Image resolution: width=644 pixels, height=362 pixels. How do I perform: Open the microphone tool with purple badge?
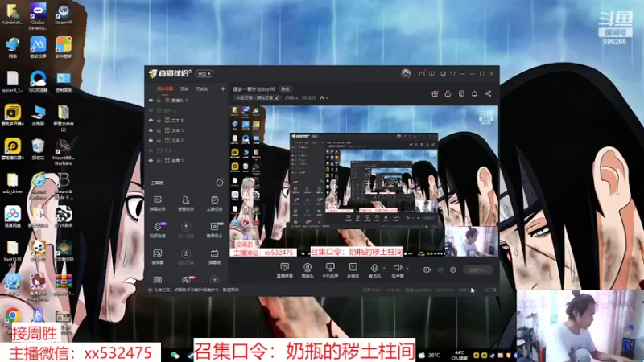158,230
